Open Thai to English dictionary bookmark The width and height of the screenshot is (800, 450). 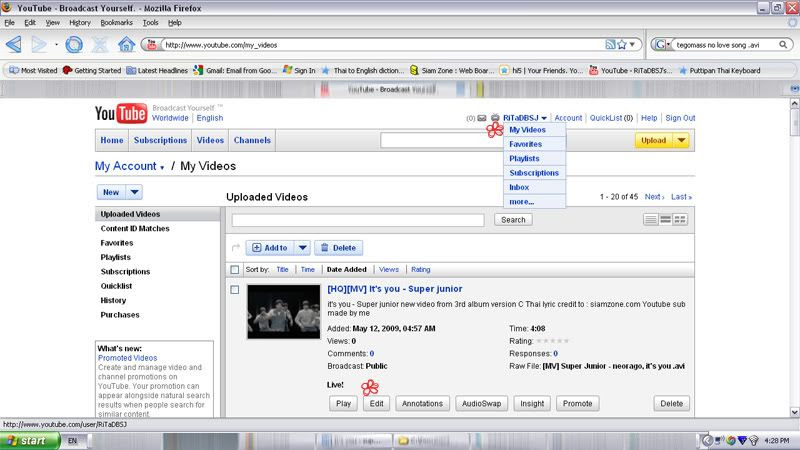click(x=363, y=70)
